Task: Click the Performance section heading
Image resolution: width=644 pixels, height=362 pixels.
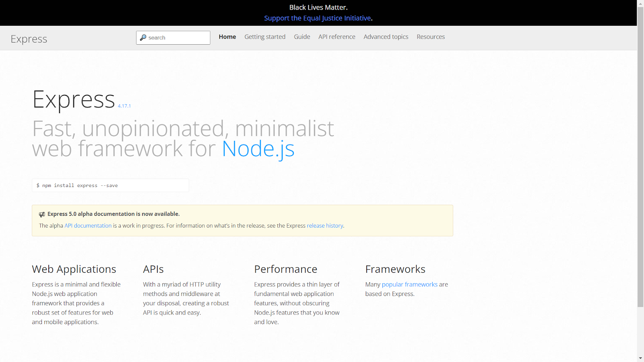Action: [x=286, y=269]
